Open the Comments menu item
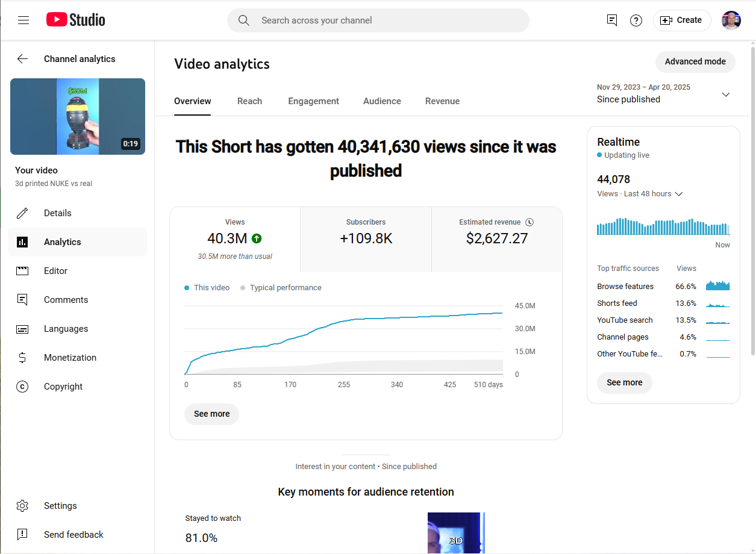 [77, 300]
